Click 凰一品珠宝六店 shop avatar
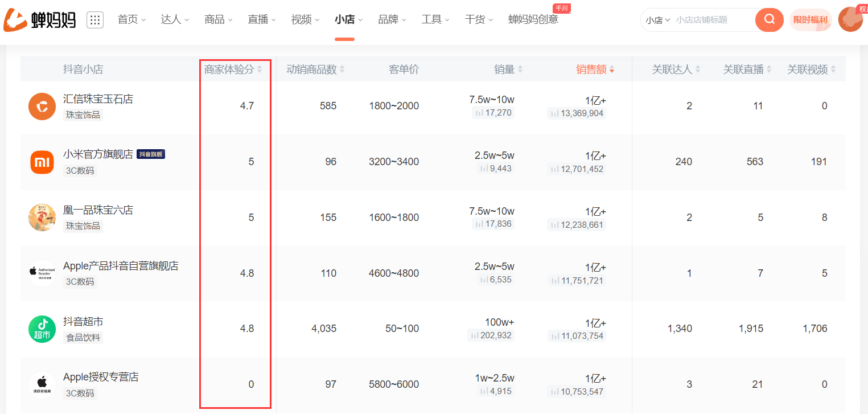Image resolution: width=868 pixels, height=414 pixels. 42,218
